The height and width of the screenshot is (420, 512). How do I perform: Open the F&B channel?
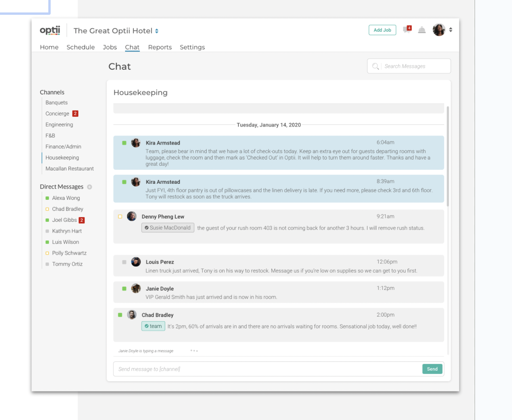50,136
